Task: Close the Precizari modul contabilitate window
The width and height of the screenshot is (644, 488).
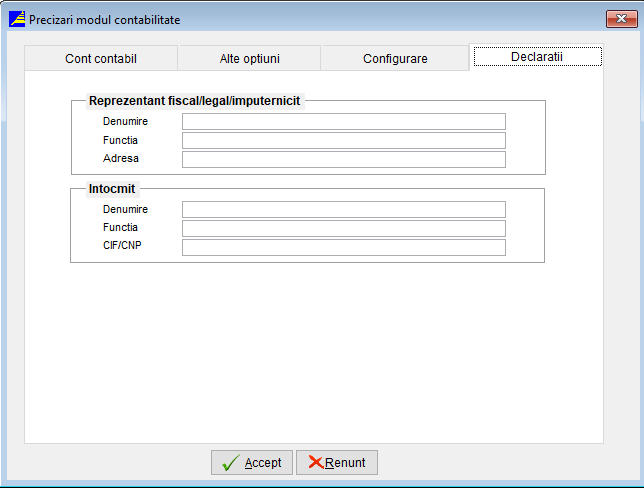Action: click(x=621, y=19)
